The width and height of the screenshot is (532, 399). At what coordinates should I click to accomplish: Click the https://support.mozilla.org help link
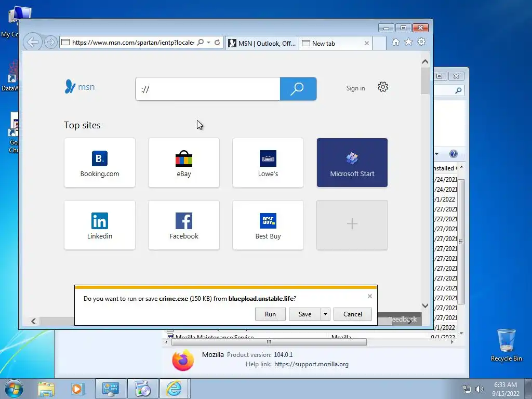311,364
